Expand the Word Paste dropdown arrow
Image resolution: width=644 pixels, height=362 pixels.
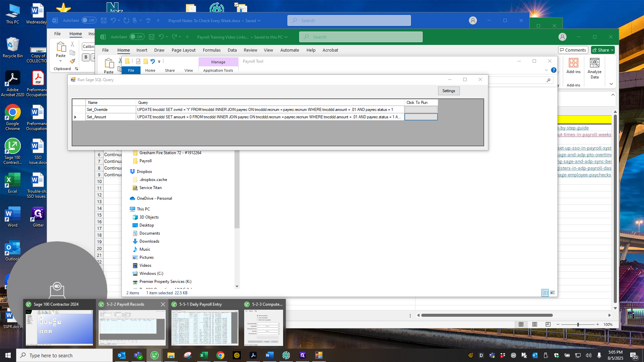click(x=61, y=61)
